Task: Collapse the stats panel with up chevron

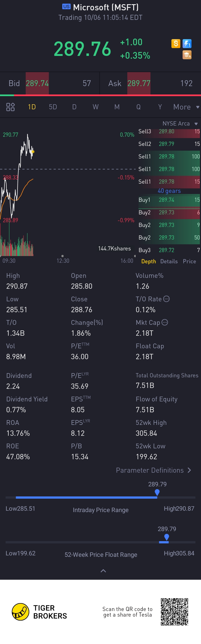Action: coord(103,571)
